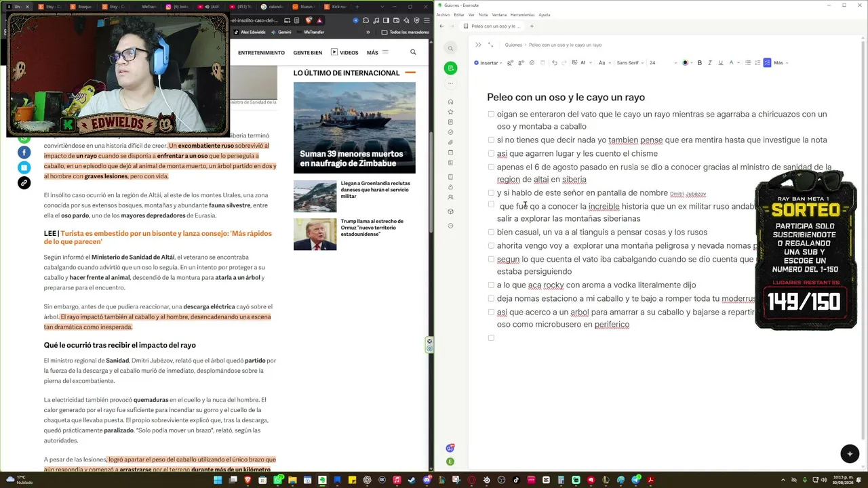Open Brave browser from taskbar
This screenshot has width=868, height=488.
[x=248, y=480]
